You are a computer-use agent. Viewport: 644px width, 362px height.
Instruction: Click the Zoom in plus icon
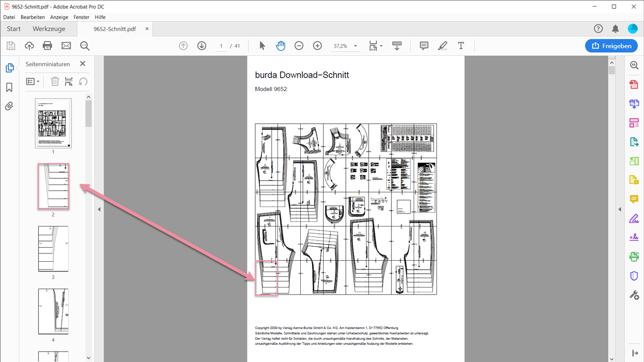point(317,46)
